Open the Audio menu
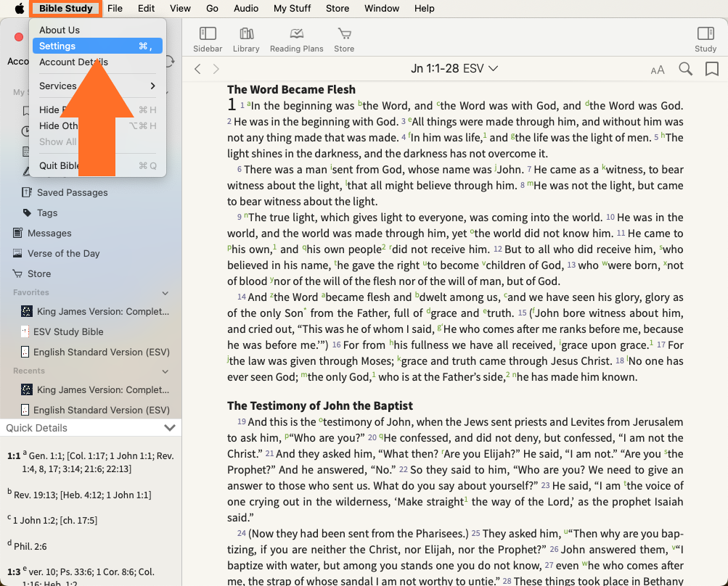Screen dimensions: 728x586 [x=246, y=9]
